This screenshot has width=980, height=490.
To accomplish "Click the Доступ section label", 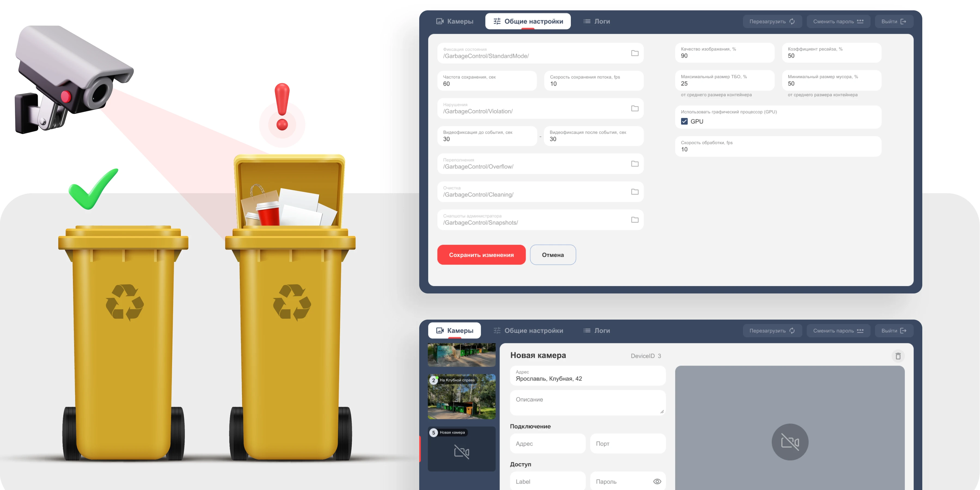I will coord(520,464).
